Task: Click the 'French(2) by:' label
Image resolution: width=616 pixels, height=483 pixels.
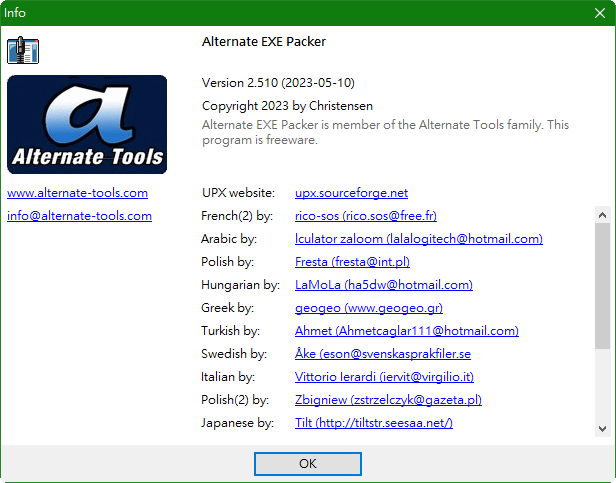Action: 236,216
